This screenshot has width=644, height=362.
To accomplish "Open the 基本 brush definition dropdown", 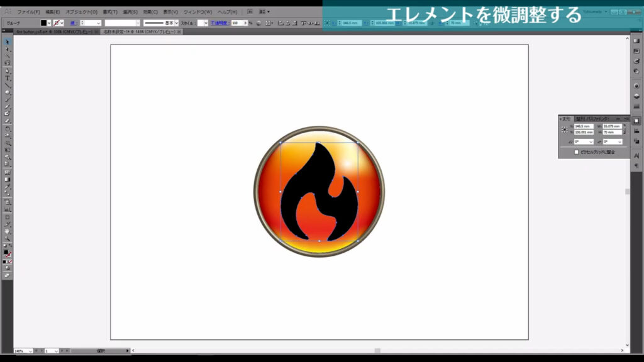I will pos(177,23).
